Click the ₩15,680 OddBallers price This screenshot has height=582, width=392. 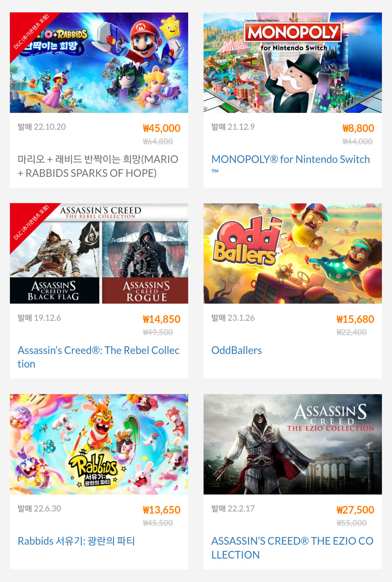(355, 319)
